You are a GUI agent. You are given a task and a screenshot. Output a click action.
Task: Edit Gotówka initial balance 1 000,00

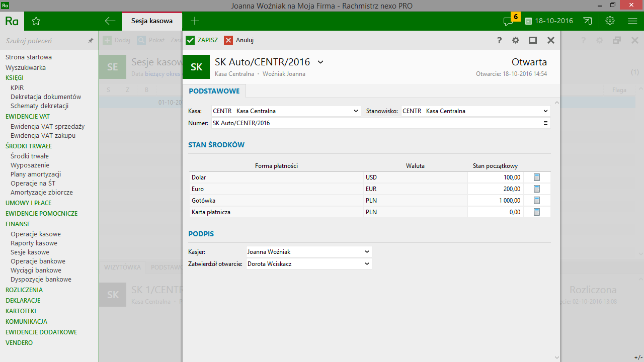coord(495,201)
